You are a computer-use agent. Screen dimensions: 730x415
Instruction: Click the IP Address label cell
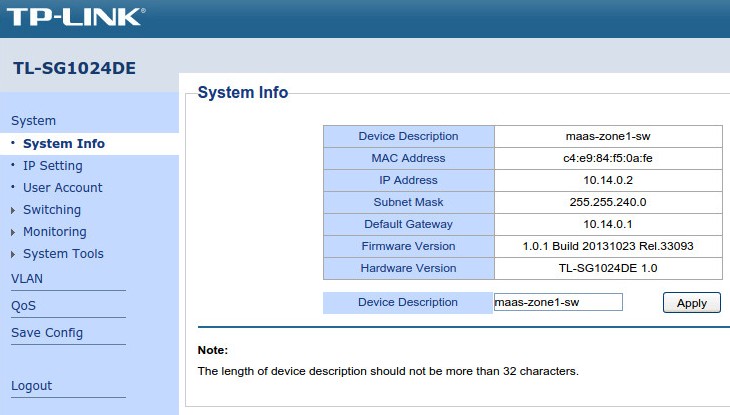[x=409, y=180]
